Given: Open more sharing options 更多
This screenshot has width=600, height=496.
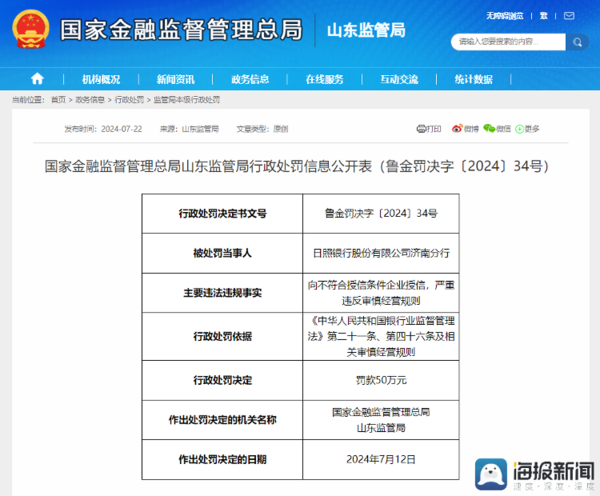Looking at the screenshot, I should (527, 129).
